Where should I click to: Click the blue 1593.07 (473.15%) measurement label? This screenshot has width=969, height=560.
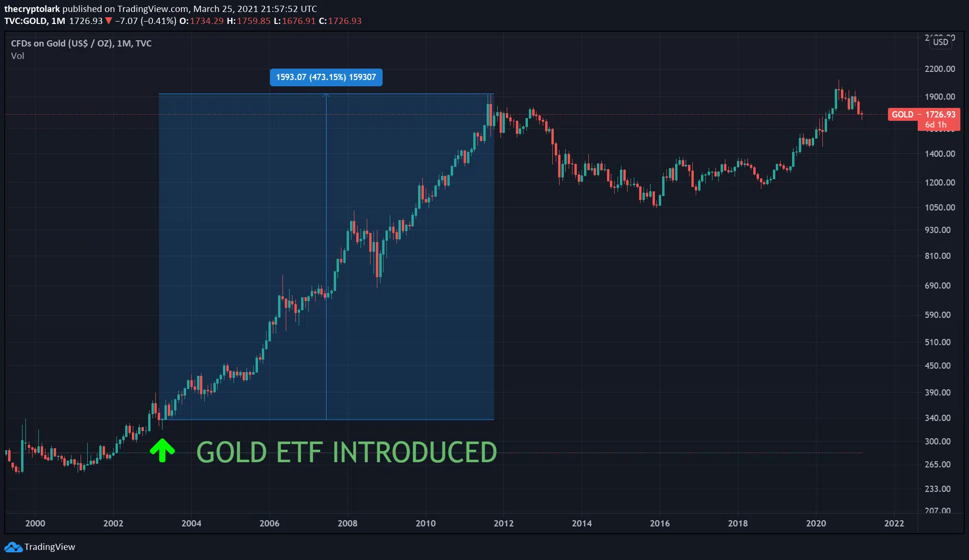326,77
